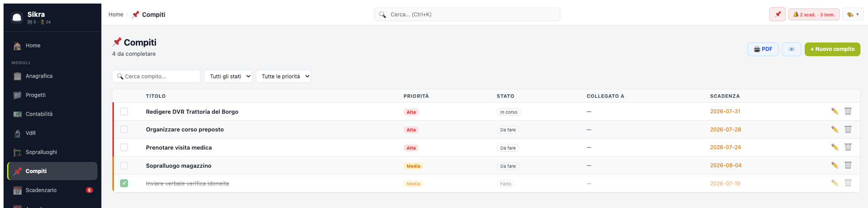Open the user menu dropdown top right
Image resolution: width=868 pixels, height=208 pixels.
pyautogui.click(x=853, y=15)
